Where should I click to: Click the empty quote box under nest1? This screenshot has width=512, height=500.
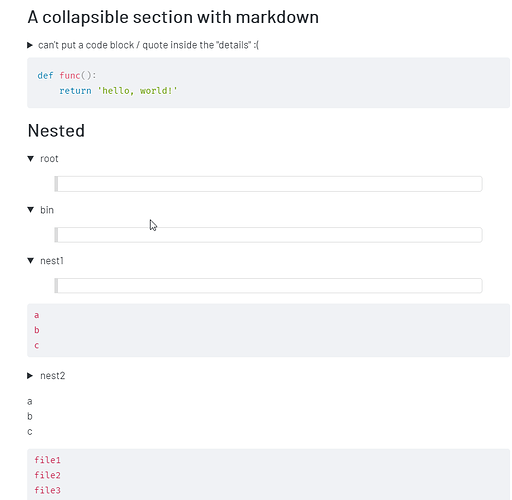pyautogui.click(x=268, y=286)
